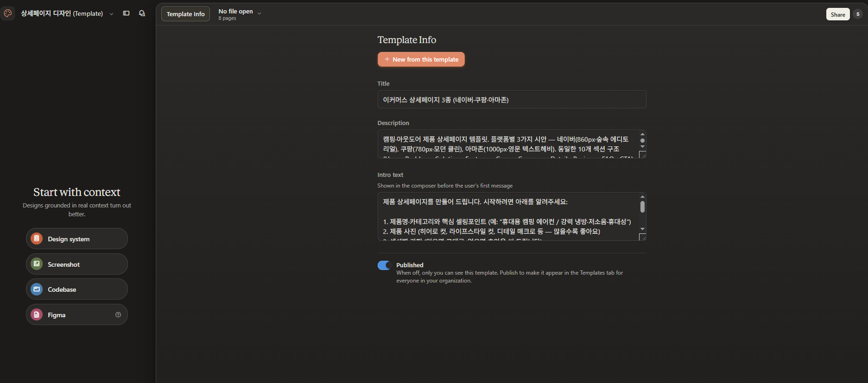Screen dimensions: 868x383
Task: Open the user avatar S
Action: (x=858, y=14)
